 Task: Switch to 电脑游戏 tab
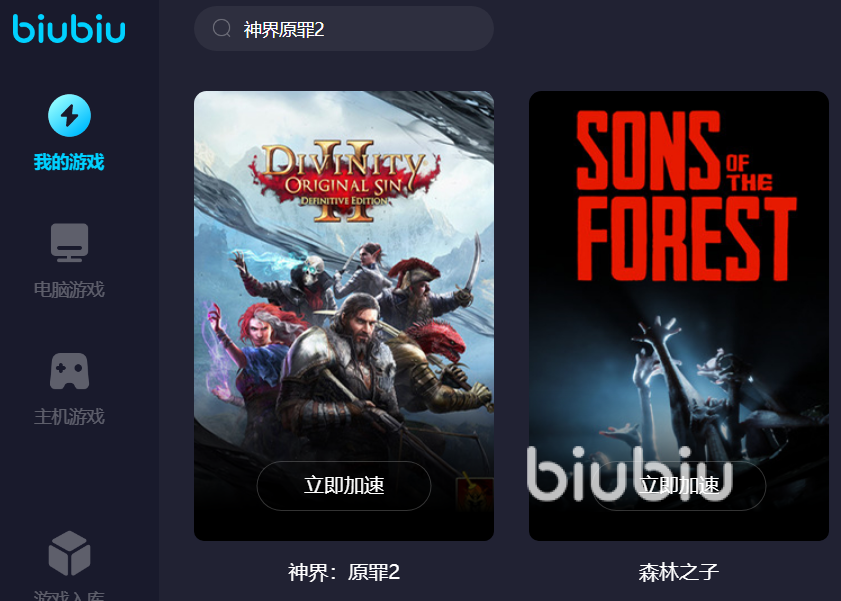coord(69,290)
